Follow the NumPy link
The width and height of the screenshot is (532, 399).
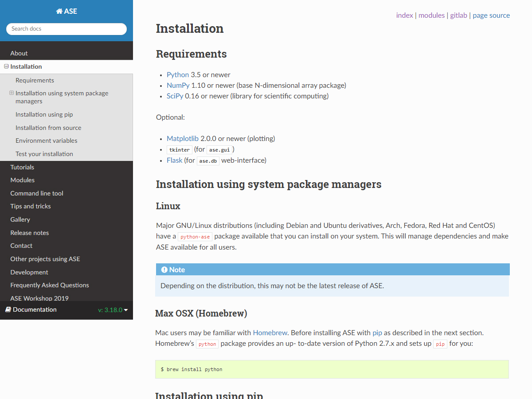pyautogui.click(x=178, y=85)
